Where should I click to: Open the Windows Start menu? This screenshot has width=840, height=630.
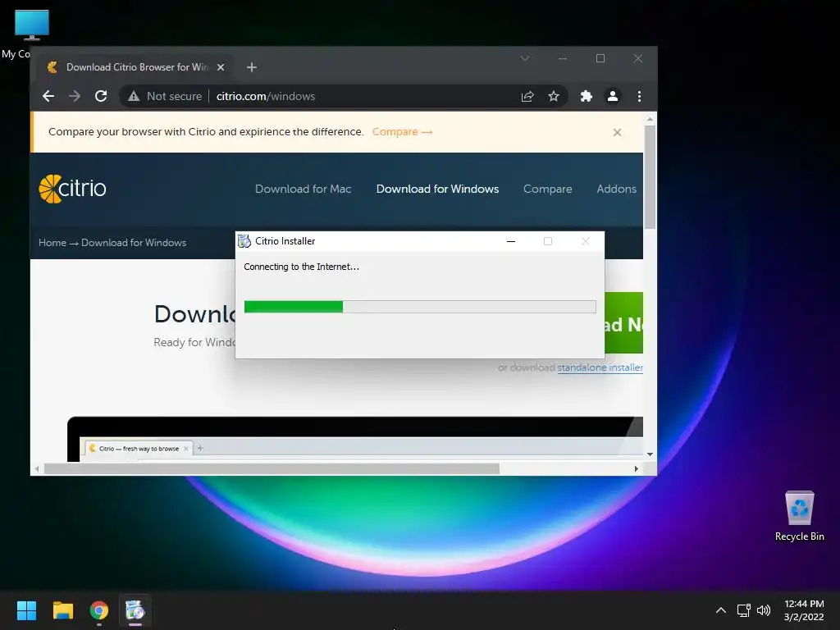pyautogui.click(x=26, y=610)
